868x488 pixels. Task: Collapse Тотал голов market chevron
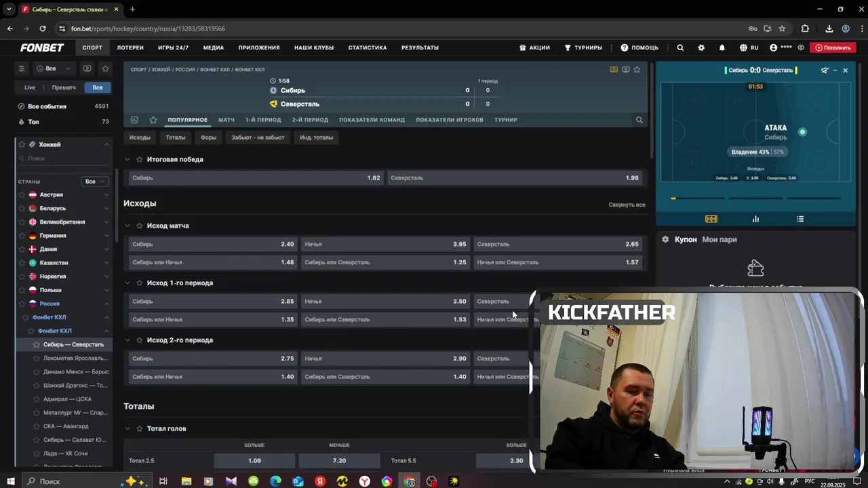pyautogui.click(x=127, y=428)
